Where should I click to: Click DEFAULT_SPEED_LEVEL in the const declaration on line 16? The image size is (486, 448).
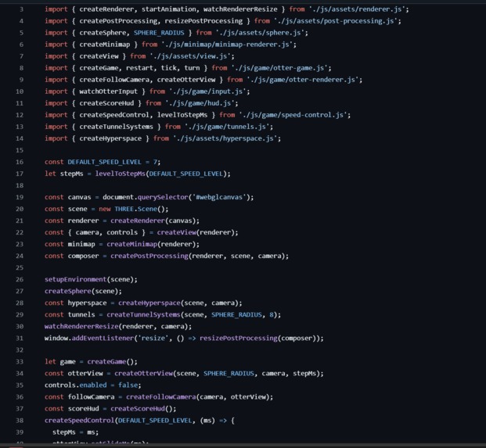coord(104,162)
